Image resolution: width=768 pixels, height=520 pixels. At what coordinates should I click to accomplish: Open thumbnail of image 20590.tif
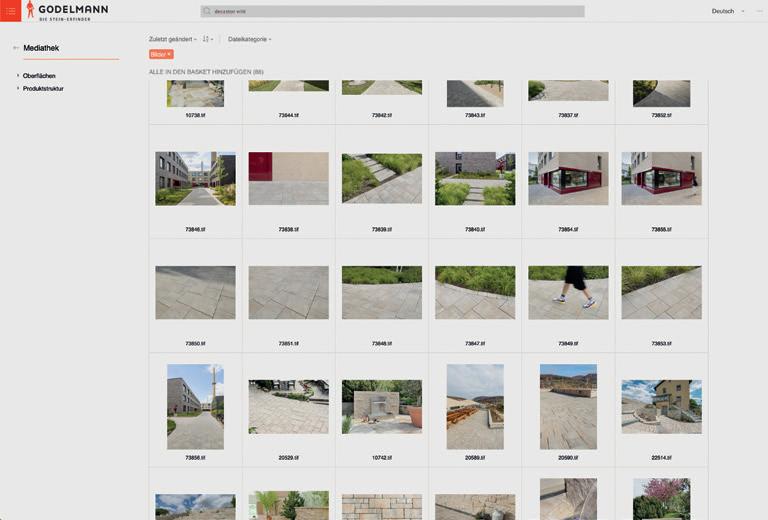point(568,406)
